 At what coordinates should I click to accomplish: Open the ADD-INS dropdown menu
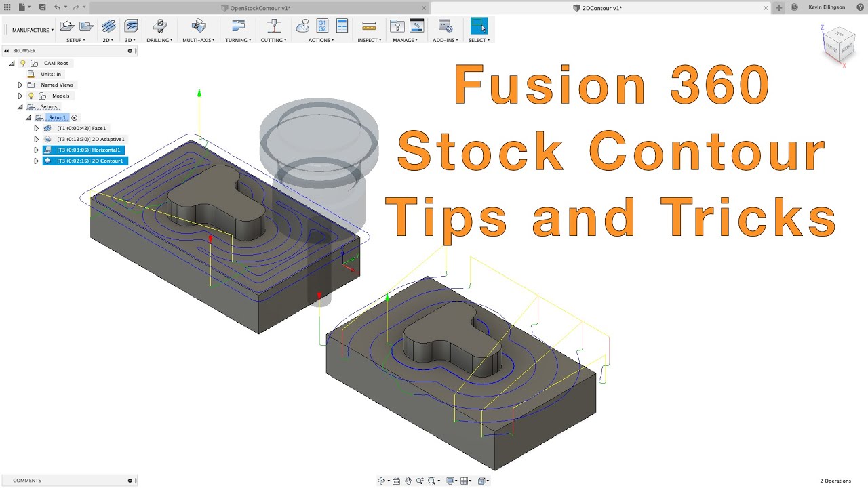click(446, 40)
